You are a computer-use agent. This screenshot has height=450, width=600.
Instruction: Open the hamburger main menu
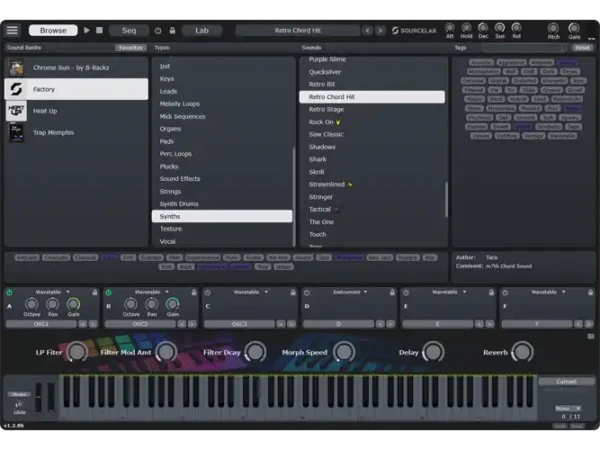pos(12,30)
